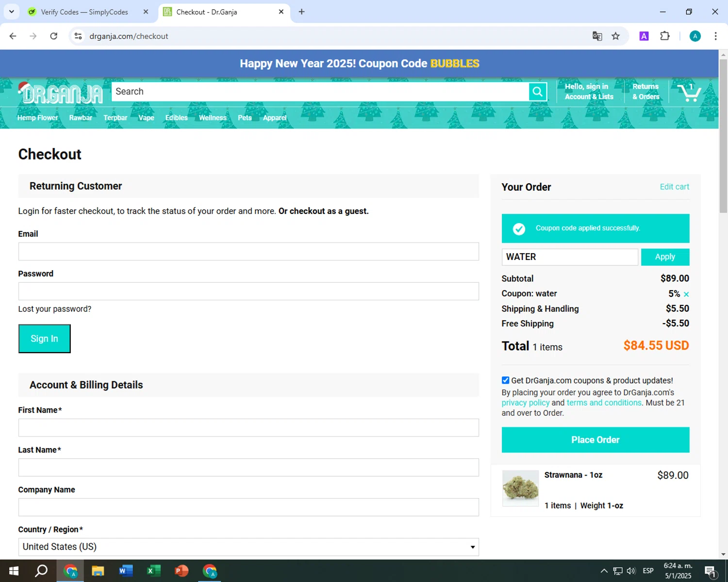The image size is (728, 582).
Task: Remove the water coupon with the x
Action: pos(686,294)
